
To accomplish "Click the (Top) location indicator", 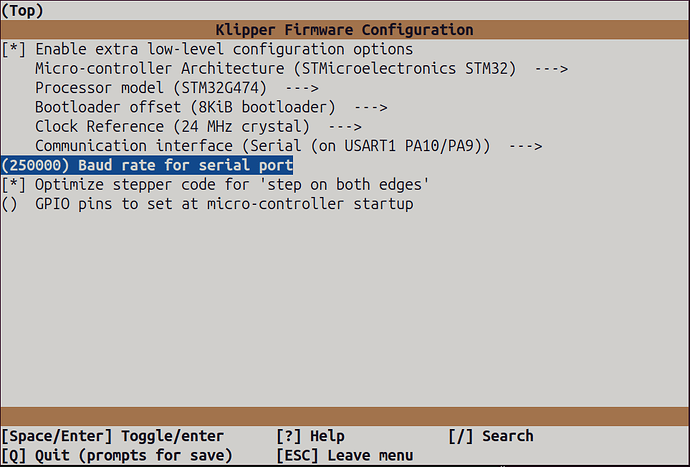I will point(22,9).
